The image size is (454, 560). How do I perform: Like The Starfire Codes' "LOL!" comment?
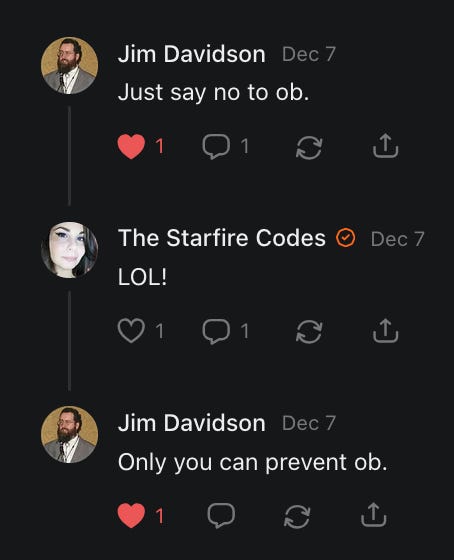131,331
